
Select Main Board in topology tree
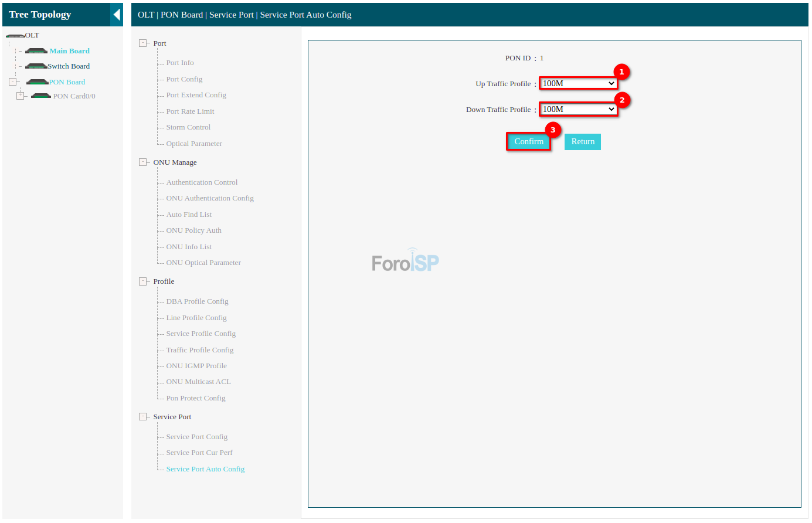(x=69, y=51)
